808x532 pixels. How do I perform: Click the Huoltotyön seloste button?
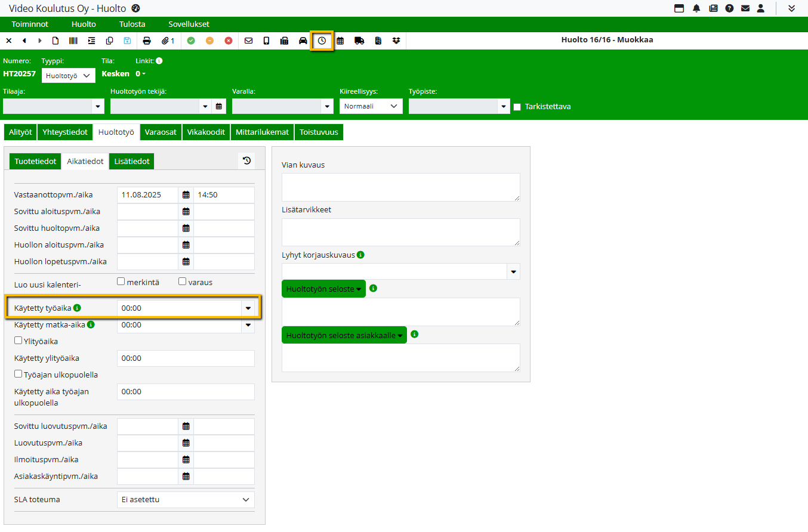323,289
